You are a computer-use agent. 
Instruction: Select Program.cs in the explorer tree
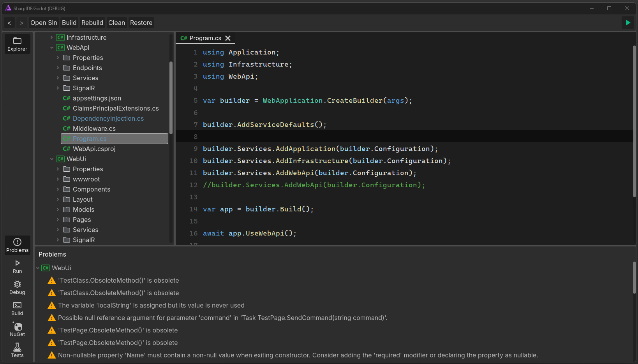[x=115, y=139]
